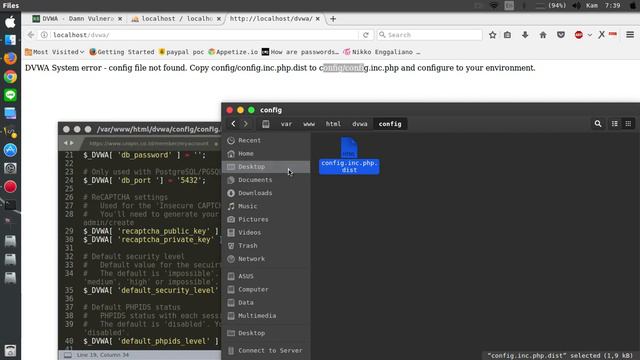Launch Chrome from the dock
This screenshot has width=640, height=360.
click(x=10, y=77)
